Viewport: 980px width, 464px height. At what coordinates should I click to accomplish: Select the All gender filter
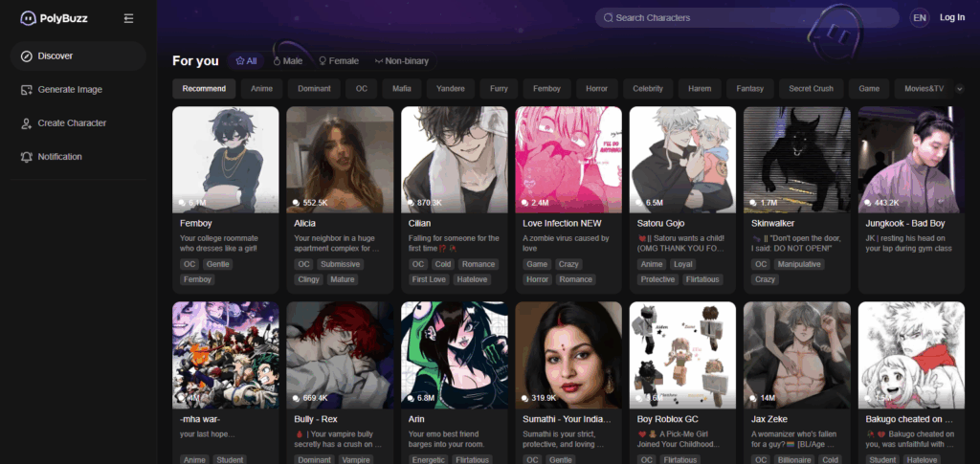[246, 61]
